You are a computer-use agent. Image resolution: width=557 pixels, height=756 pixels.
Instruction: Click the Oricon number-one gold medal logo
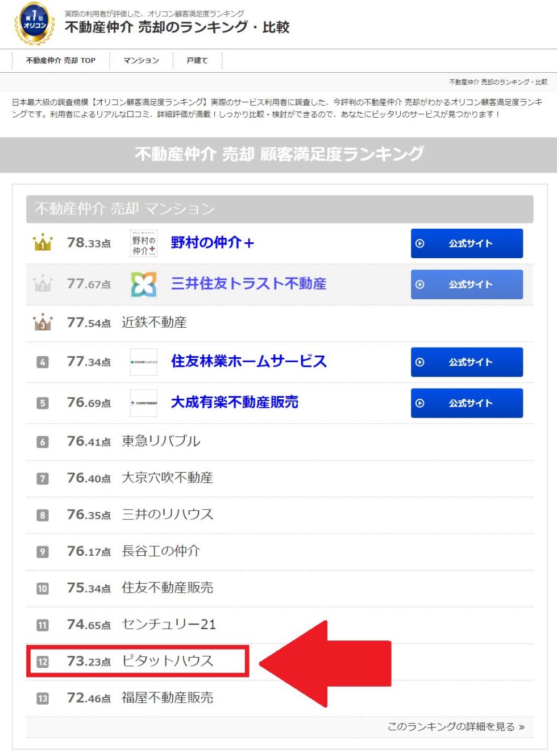(x=34, y=24)
